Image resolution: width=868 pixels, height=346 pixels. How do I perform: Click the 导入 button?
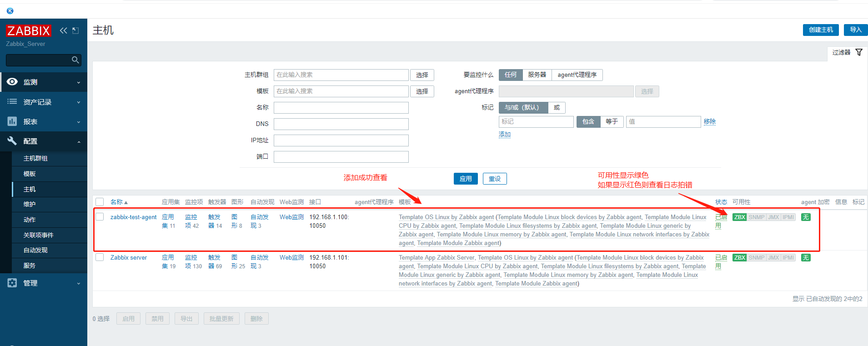coord(856,30)
